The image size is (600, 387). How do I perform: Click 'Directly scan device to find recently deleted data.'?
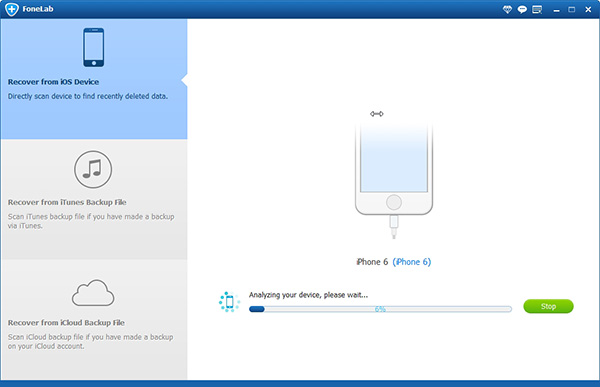pos(88,96)
